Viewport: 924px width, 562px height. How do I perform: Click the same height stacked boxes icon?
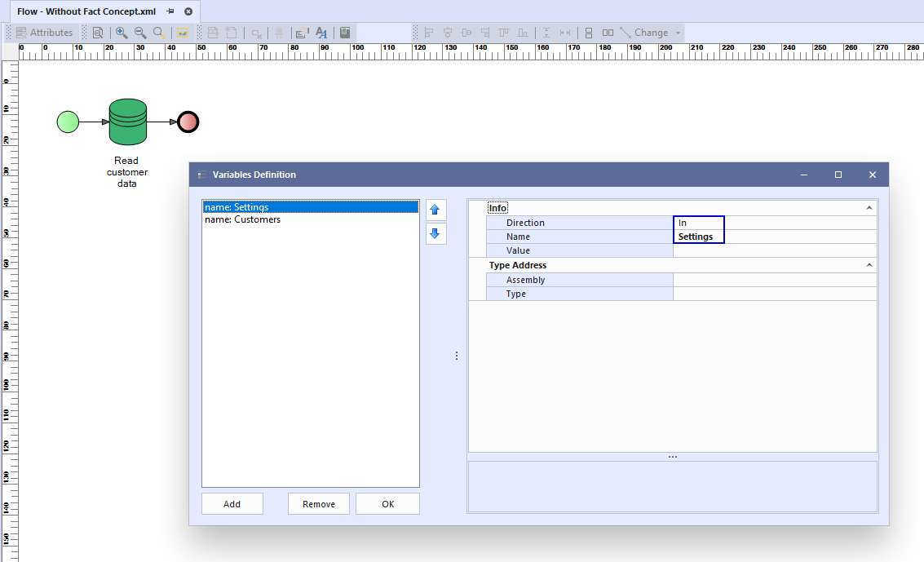tap(589, 33)
